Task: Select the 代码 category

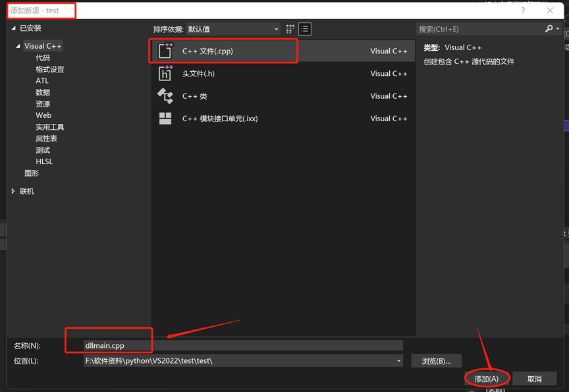Action: [x=42, y=58]
